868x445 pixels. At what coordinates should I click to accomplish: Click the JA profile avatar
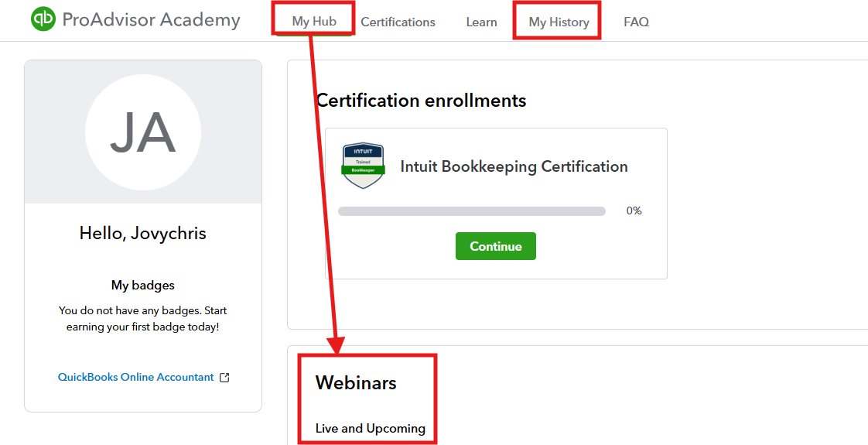(143, 132)
